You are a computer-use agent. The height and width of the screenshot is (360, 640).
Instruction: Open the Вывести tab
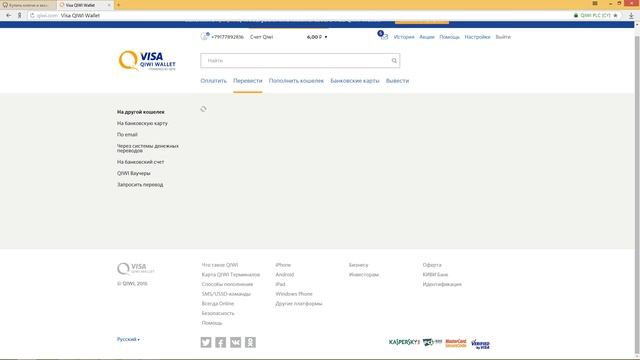pos(397,81)
